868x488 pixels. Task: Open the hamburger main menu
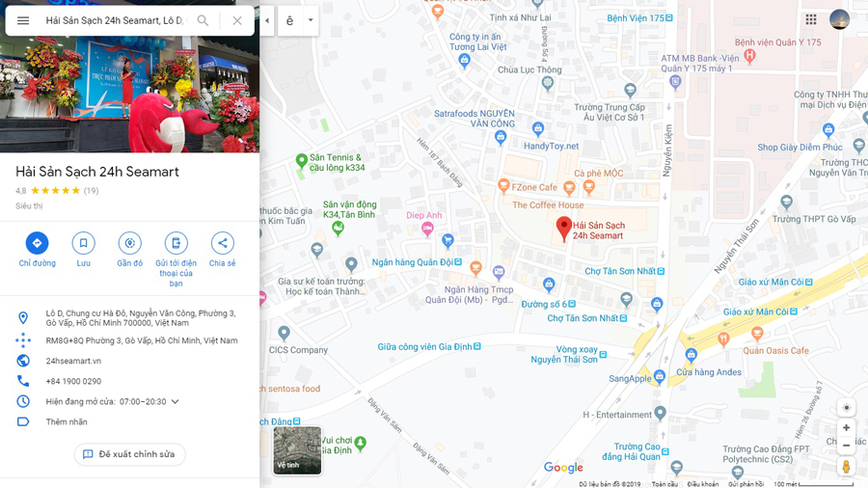[23, 20]
